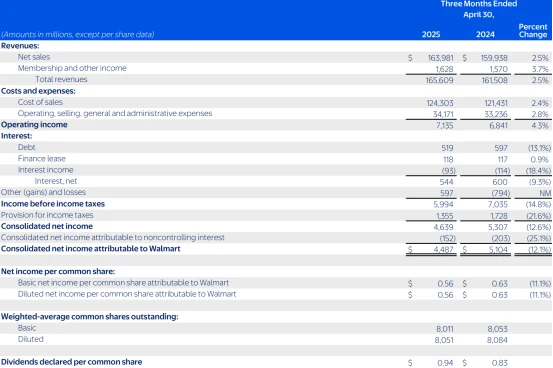The image size is (553, 368).
Task: Click the Diluted shares 2025 value 8,051
Action: 444,340
